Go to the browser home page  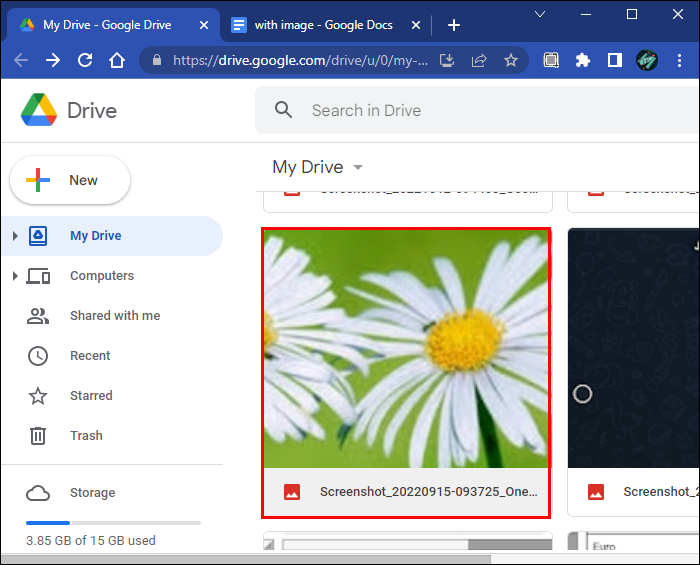117,60
